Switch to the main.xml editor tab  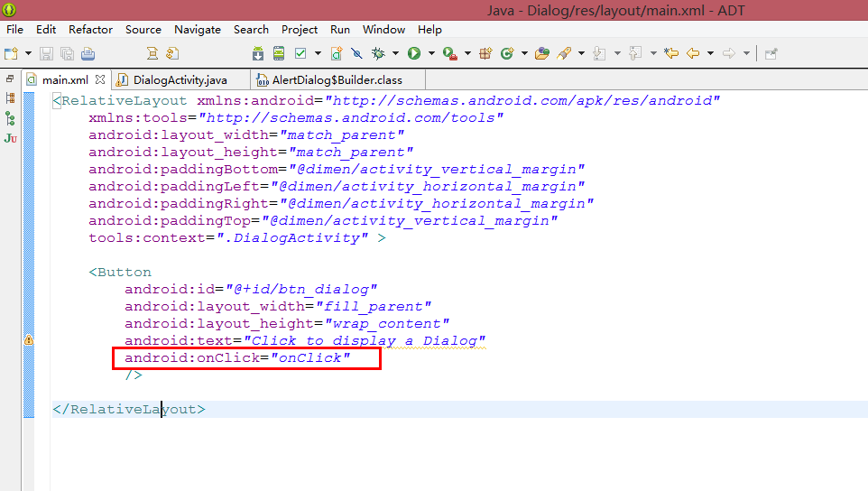65,80
